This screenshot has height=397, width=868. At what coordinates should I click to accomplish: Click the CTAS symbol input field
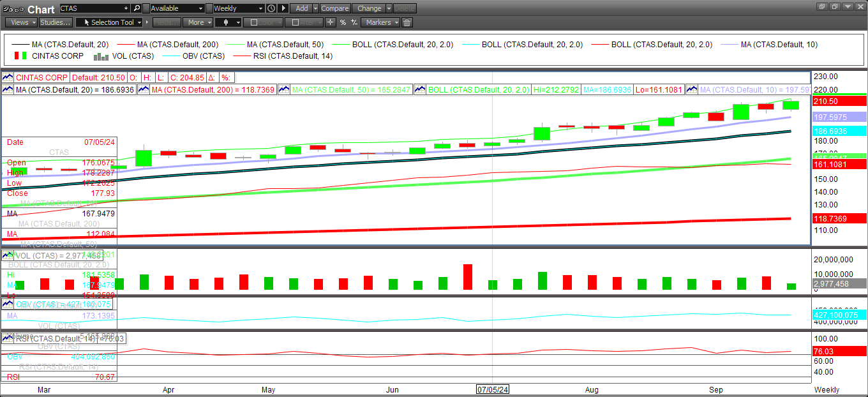(x=94, y=8)
